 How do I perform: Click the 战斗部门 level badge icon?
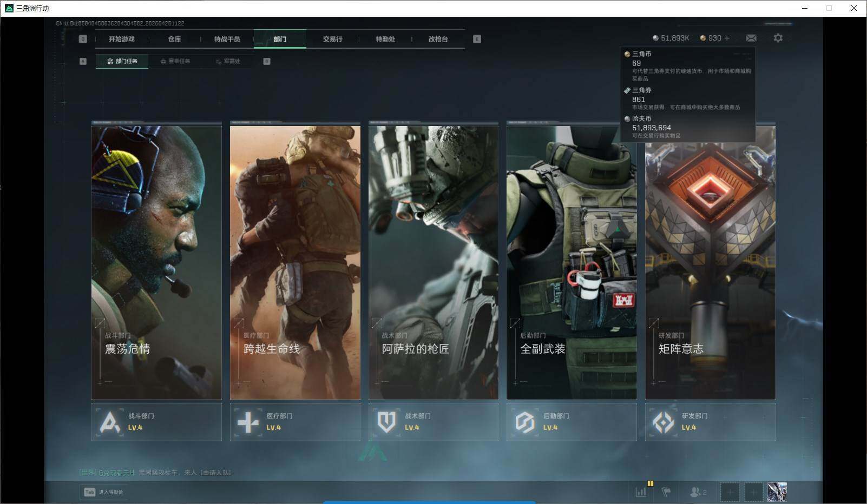coord(110,422)
